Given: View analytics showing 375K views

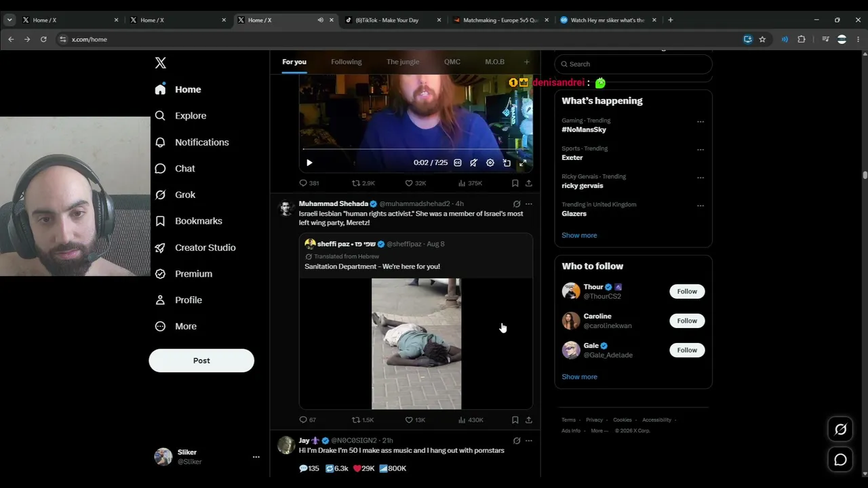Looking at the screenshot, I should (x=470, y=183).
